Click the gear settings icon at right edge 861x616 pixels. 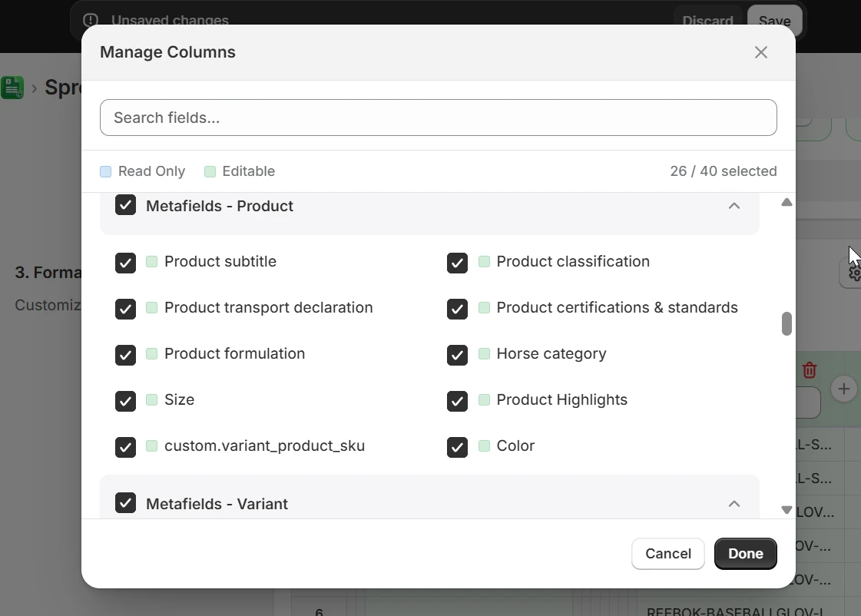[854, 273]
